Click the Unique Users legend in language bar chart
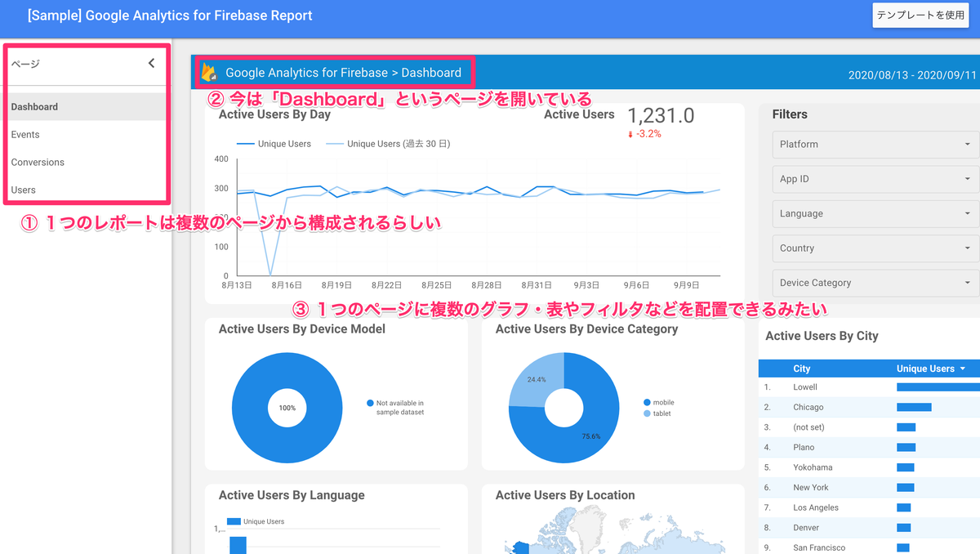This screenshot has height=554, width=980. click(x=255, y=521)
